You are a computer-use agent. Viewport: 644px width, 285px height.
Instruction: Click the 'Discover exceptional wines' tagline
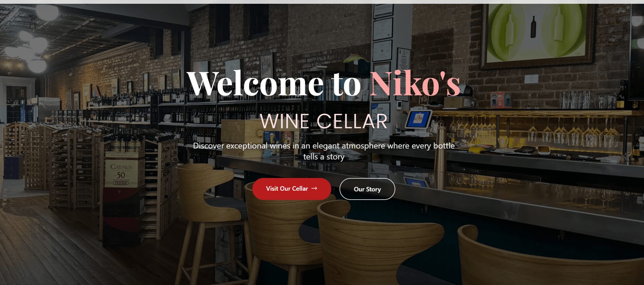tap(324, 146)
